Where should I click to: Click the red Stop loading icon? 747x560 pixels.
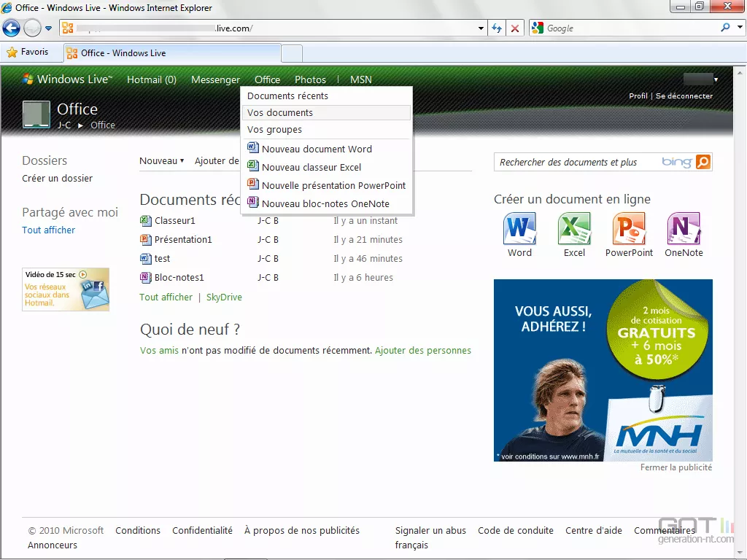pyautogui.click(x=515, y=28)
